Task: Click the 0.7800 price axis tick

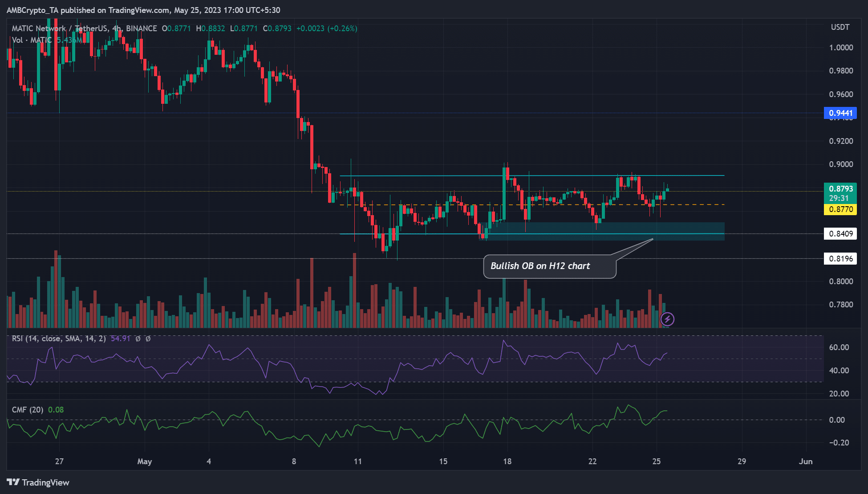Action: [841, 305]
